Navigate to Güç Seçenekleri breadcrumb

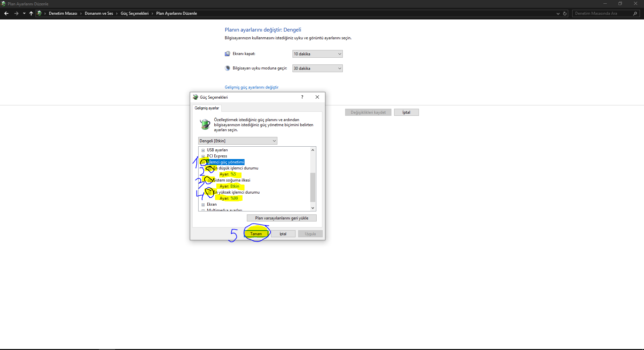pyautogui.click(x=135, y=13)
